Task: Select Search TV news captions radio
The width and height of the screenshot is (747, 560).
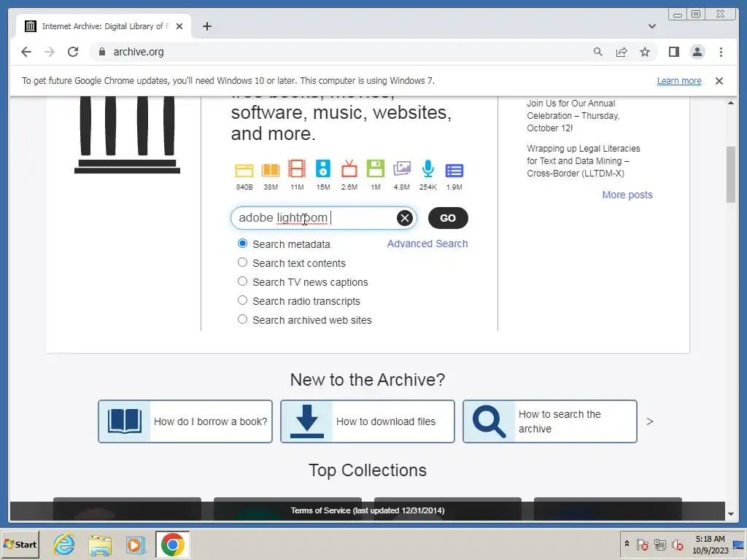Action: (x=242, y=281)
